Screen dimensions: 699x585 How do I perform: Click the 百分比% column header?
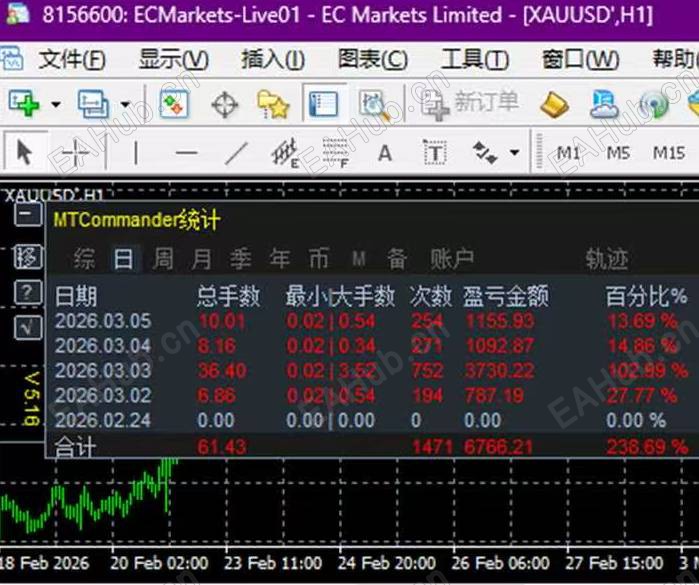pos(646,296)
